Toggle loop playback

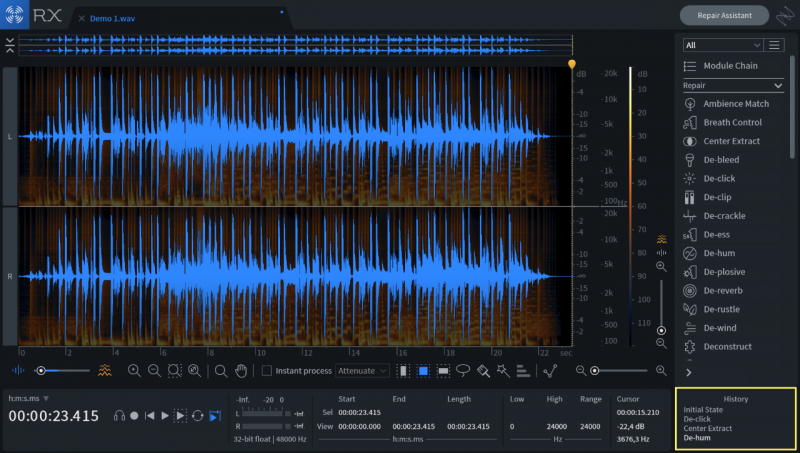(x=197, y=416)
